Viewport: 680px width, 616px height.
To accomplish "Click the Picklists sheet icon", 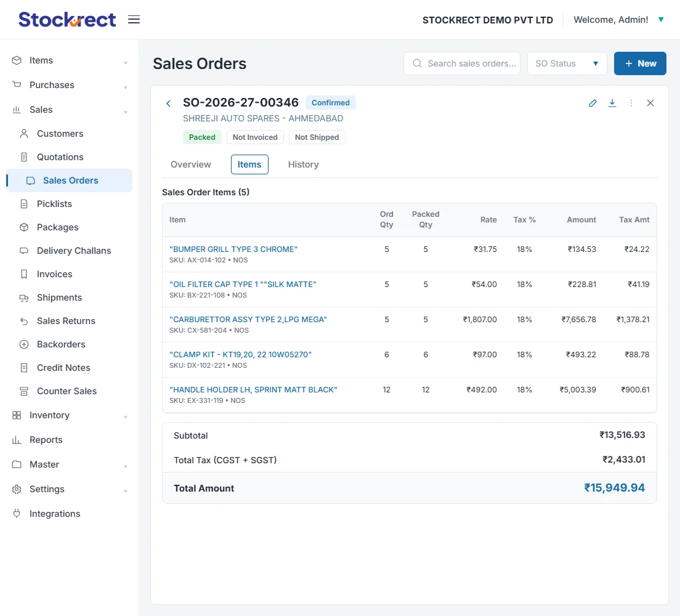I will (24, 204).
